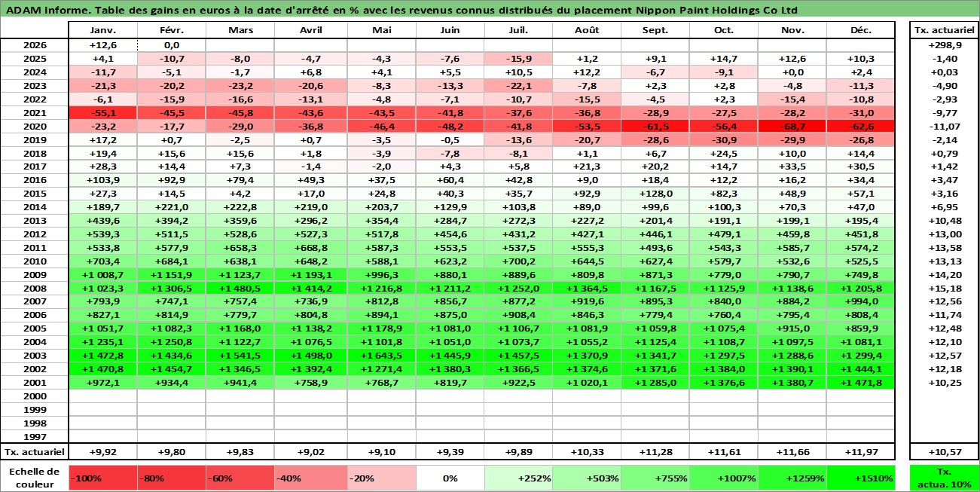
Task: Select the 0% white scale swatch
Action: (x=450, y=478)
